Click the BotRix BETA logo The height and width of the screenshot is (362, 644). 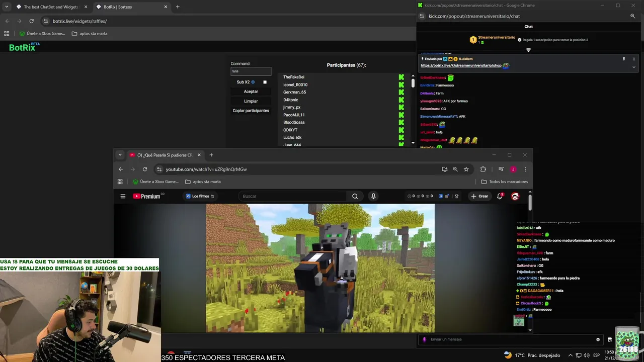click(x=24, y=47)
